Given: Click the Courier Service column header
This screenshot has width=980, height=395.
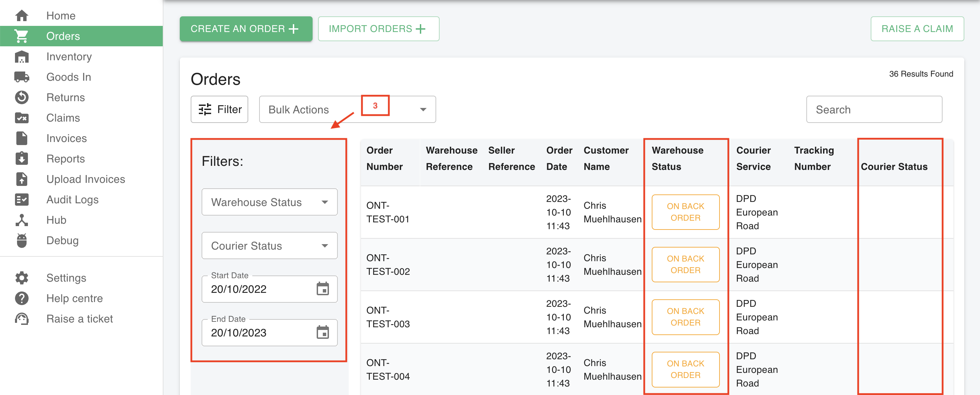Looking at the screenshot, I should click(x=753, y=158).
